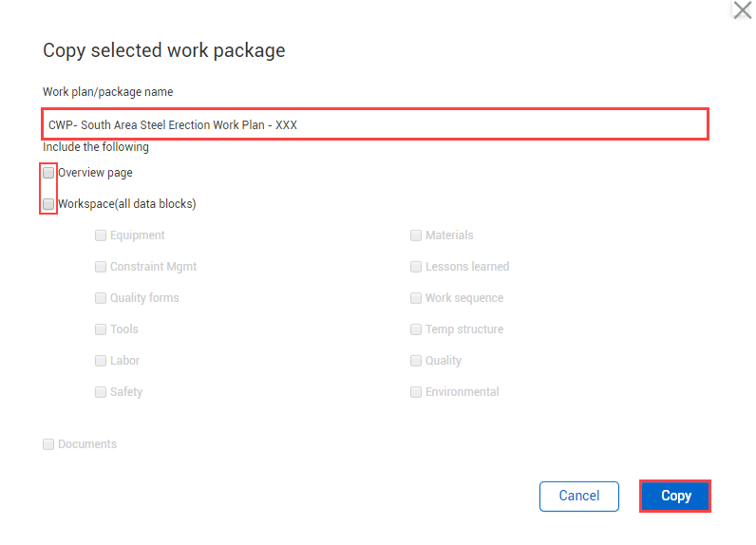Click the blue Copy button

(x=675, y=496)
